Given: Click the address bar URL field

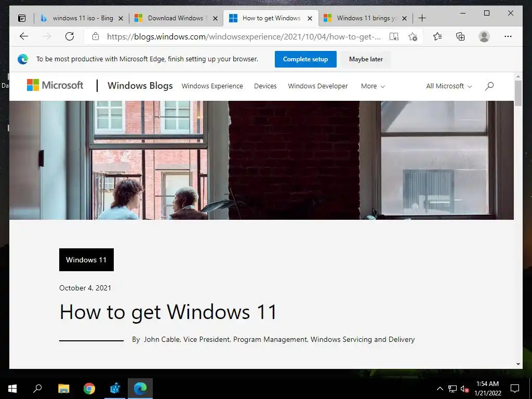Looking at the screenshot, I should 244,36.
